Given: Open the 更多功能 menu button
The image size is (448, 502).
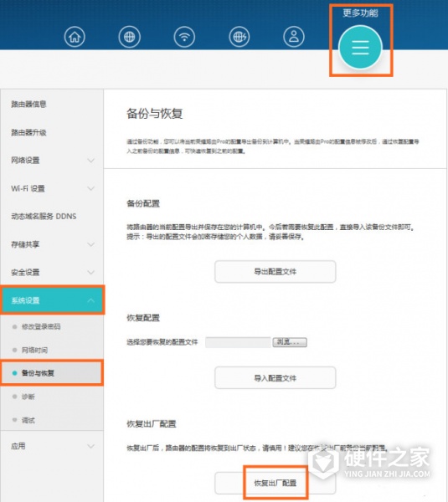Looking at the screenshot, I should [x=361, y=48].
